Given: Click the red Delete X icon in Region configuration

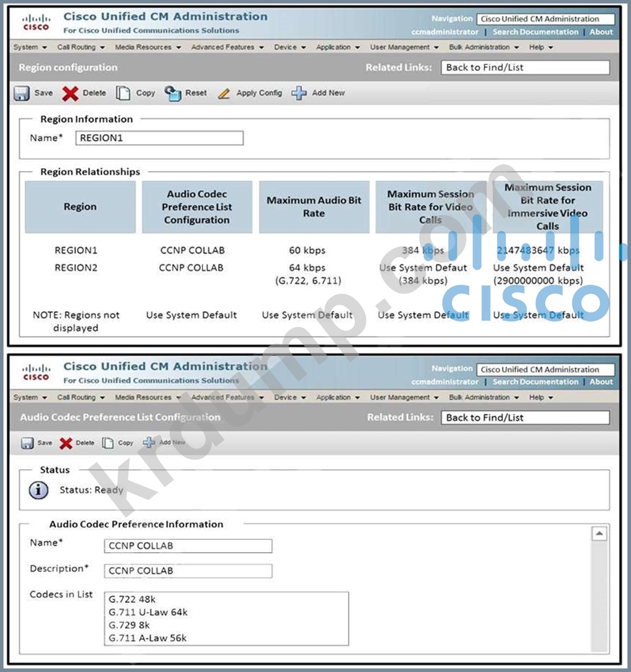Looking at the screenshot, I should pos(70,93).
